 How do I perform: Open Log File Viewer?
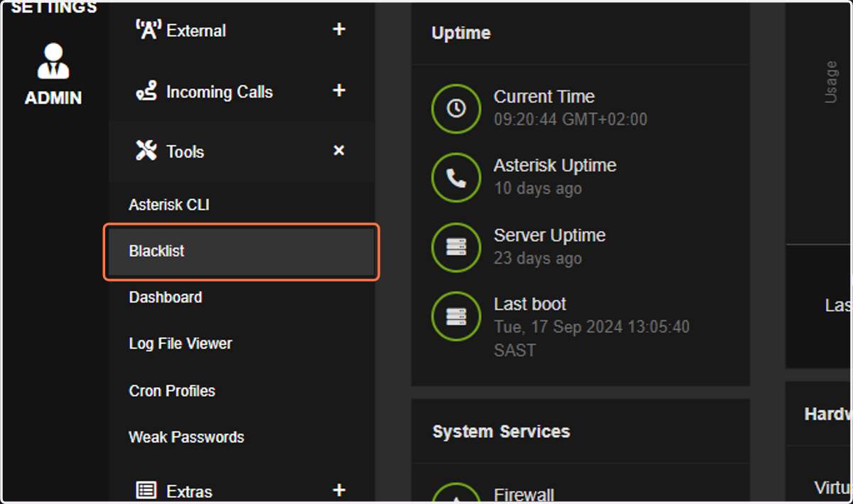pos(181,344)
